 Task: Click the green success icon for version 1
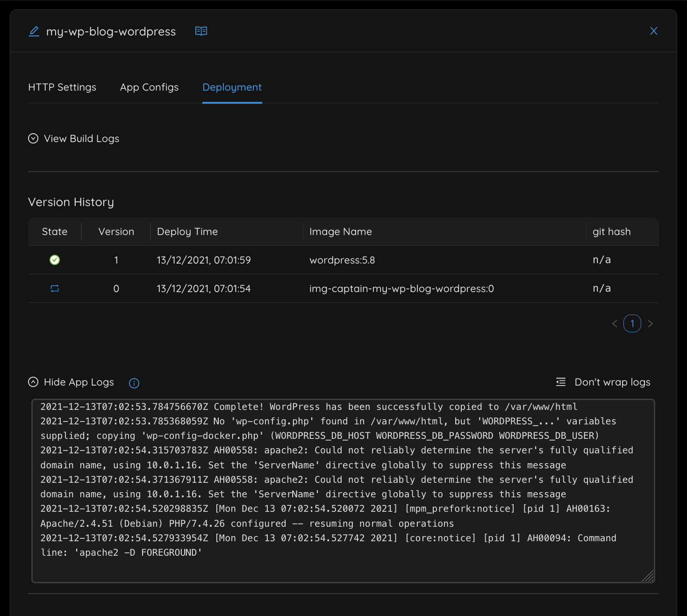coord(54,260)
